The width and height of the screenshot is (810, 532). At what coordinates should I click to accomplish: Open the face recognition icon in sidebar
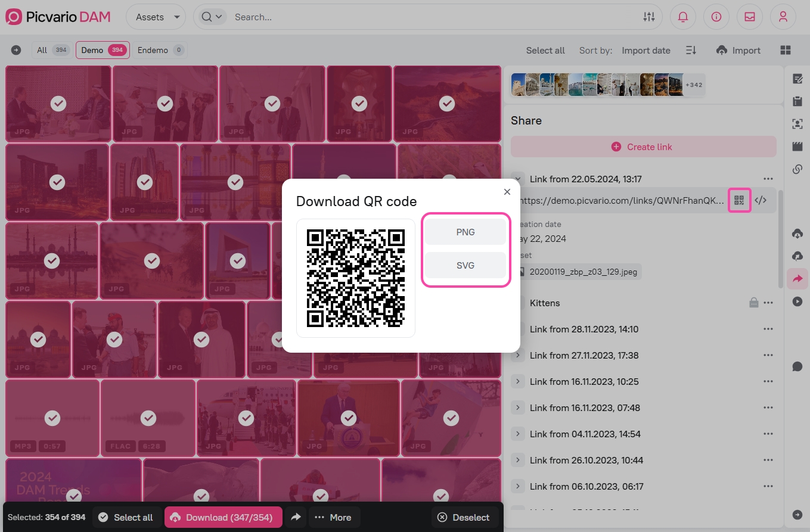797,124
